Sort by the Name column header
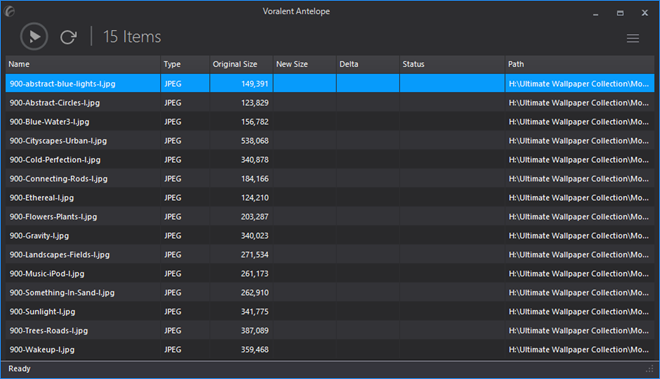Screen dimensions: 660x379 point(82,64)
